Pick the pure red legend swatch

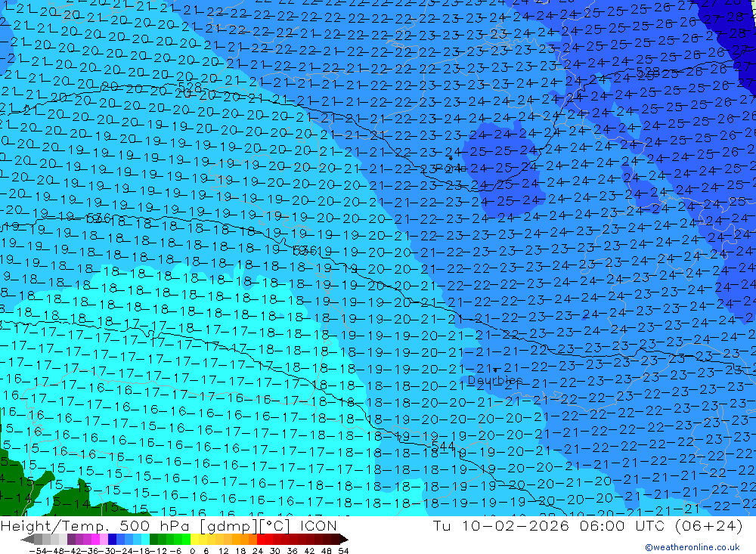coord(261,540)
